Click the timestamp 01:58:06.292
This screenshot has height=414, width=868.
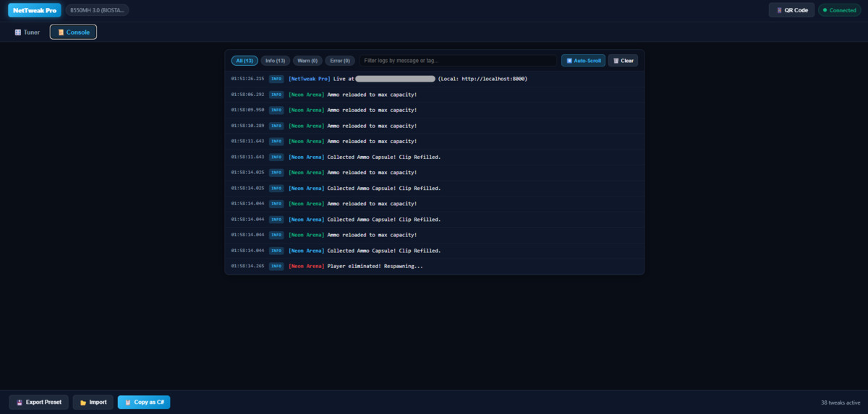click(247, 95)
